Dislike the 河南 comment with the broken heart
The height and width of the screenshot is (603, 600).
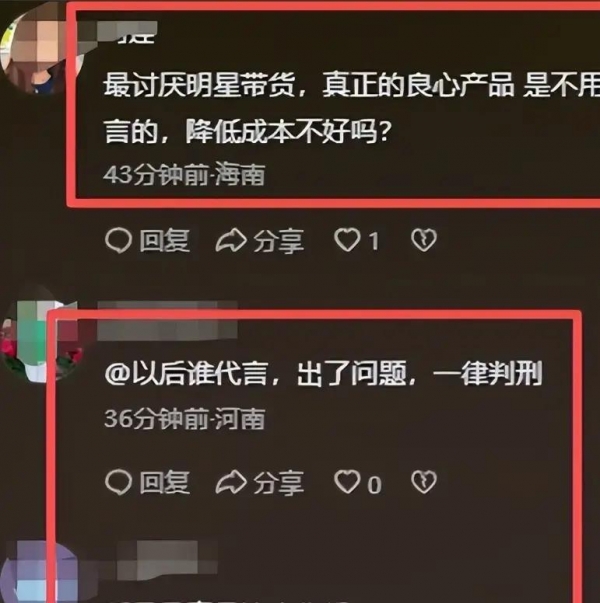[424, 482]
